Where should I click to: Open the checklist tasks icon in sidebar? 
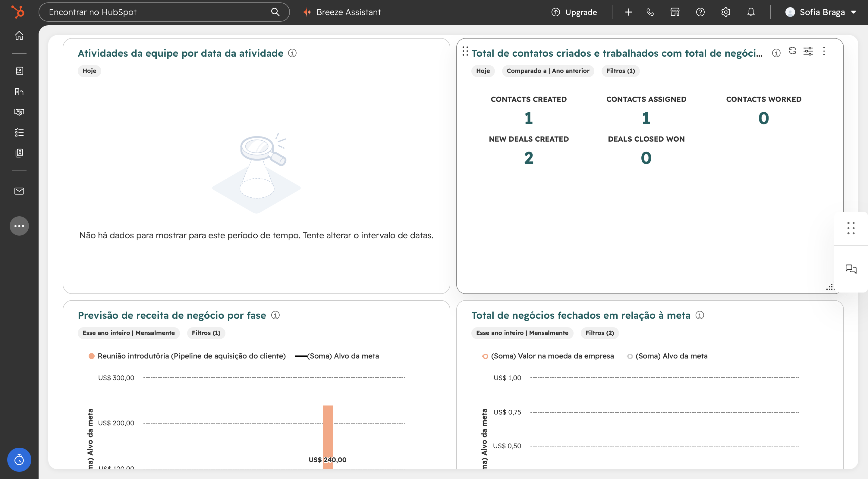point(19,132)
